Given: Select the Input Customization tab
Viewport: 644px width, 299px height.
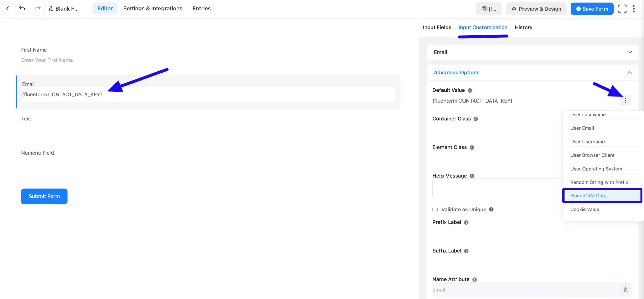Looking at the screenshot, I should point(483,27).
